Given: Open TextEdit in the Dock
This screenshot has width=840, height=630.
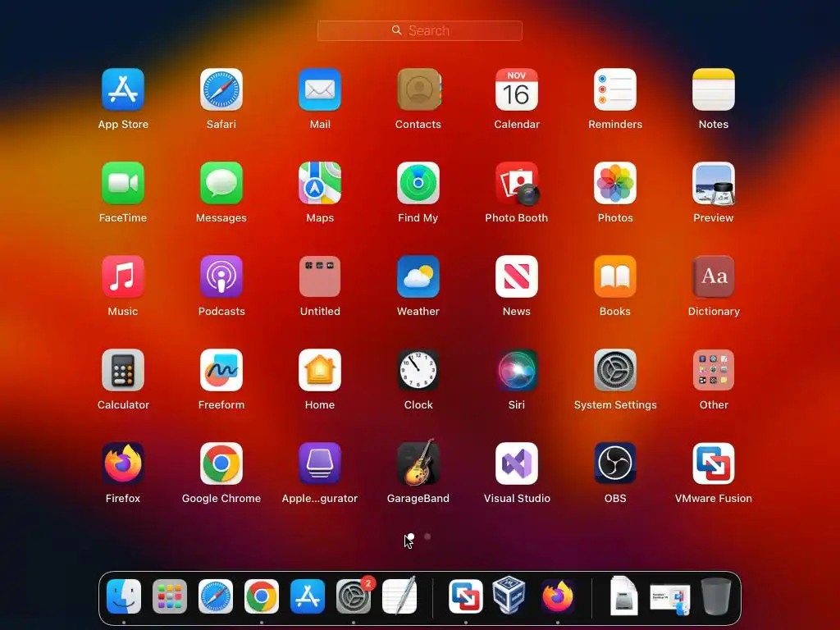Looking at the screenshot, I should pyautogui.click(x=399, y=596).
